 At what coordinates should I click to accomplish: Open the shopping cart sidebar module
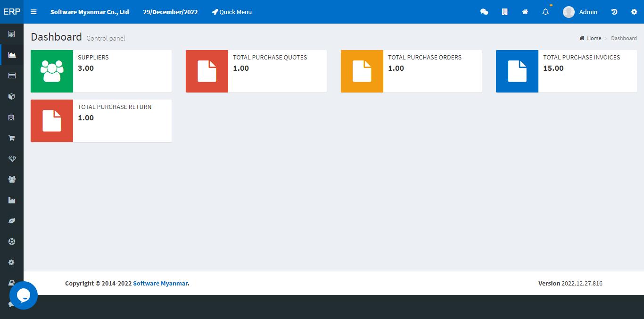[12, 138]
